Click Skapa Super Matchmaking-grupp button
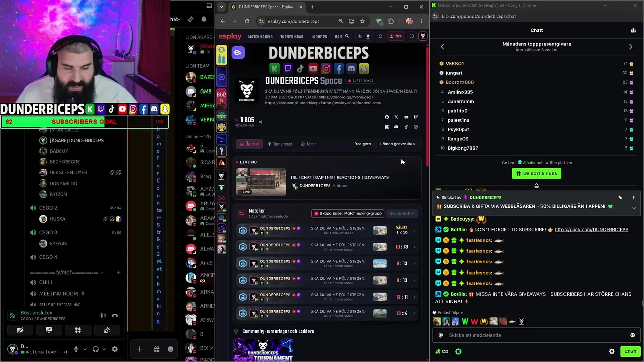The image size is (644, 362). pyautogui.click(x=348, y=213)
